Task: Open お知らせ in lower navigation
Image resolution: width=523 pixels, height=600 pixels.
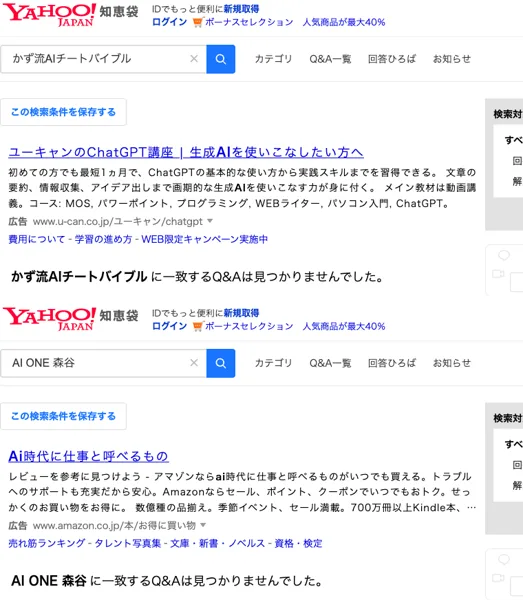Action: pos(451,363)
